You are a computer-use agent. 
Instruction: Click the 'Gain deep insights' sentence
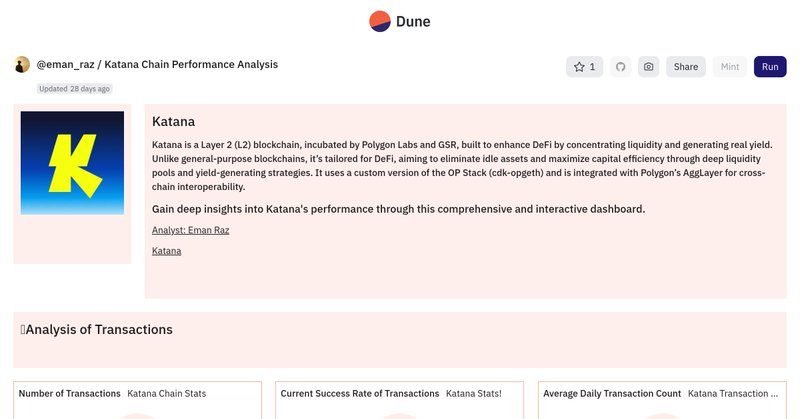[x=398, y=209]
